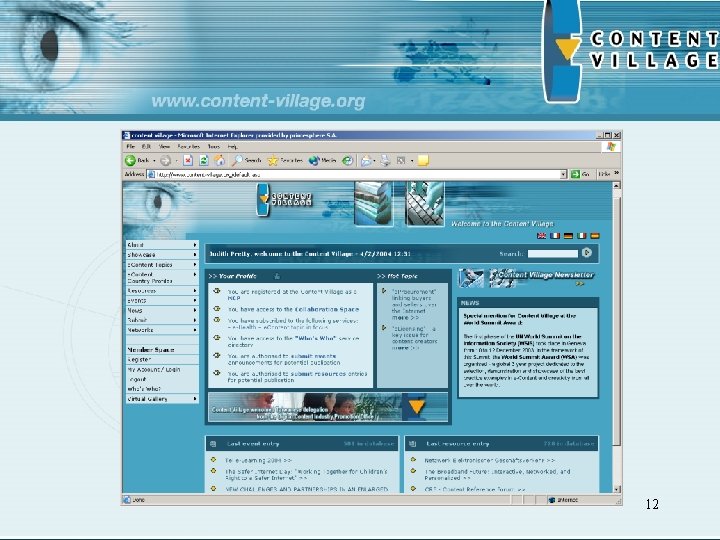This screenshot has width=720, height=540.
Task: Click the icon in Last resource entry header
Action: coord(412,444)
